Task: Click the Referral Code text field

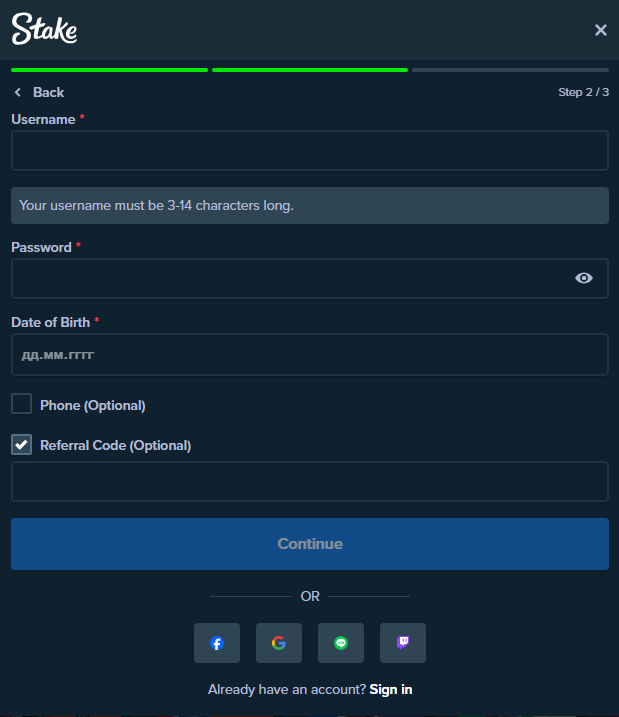Action: (x=309, y=481)
